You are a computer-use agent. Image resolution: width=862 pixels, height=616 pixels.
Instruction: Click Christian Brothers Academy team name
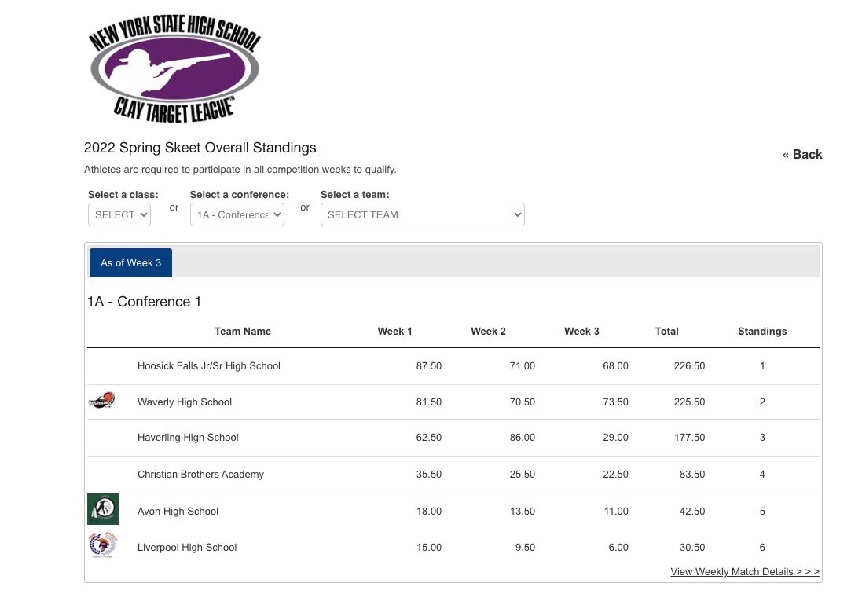coord(200,475)
